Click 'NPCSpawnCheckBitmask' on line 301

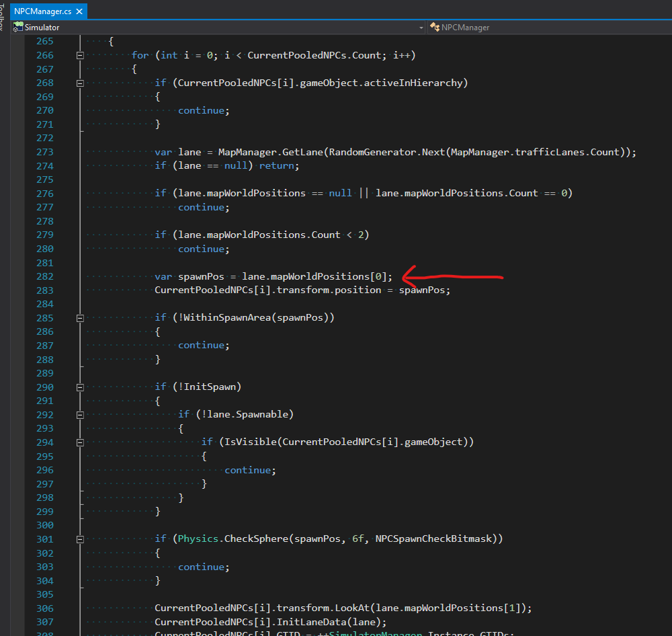(433, 539)
